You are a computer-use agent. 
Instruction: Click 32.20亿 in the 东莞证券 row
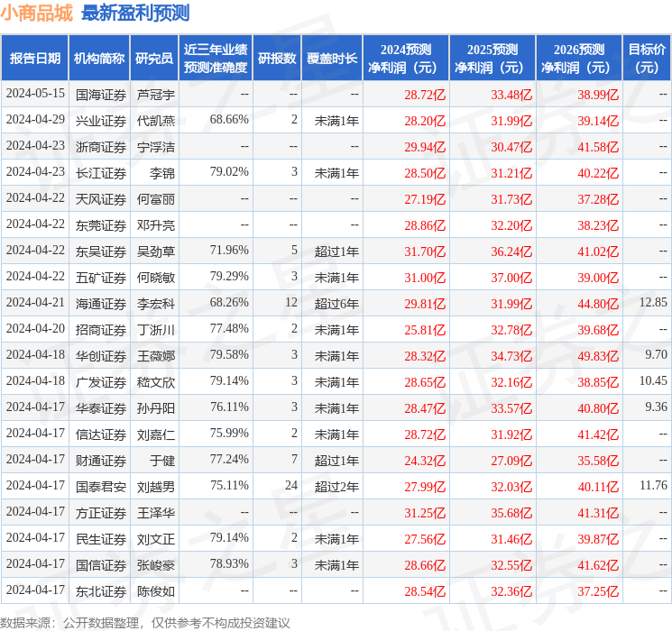click(x=511, y=225)
